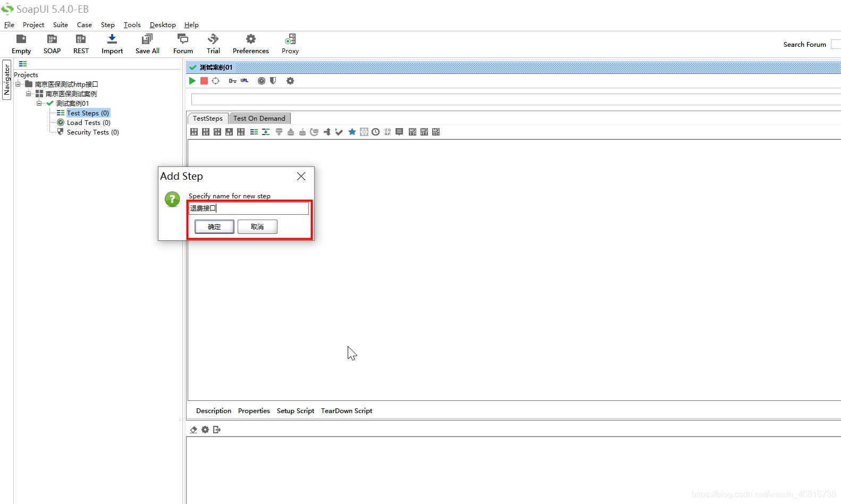Switch to Test On Demand tab
This screenshot has width=841, height=504.
click(259, 119)
